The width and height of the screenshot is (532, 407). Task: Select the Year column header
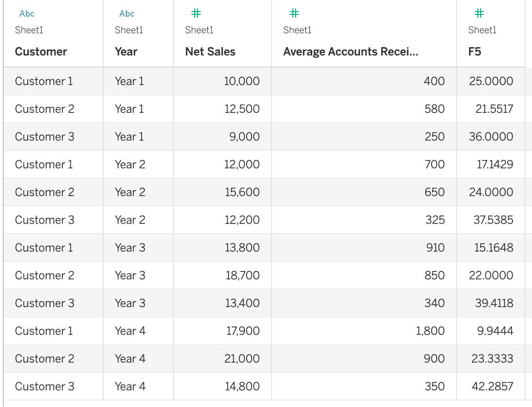(x=126, y=51)
